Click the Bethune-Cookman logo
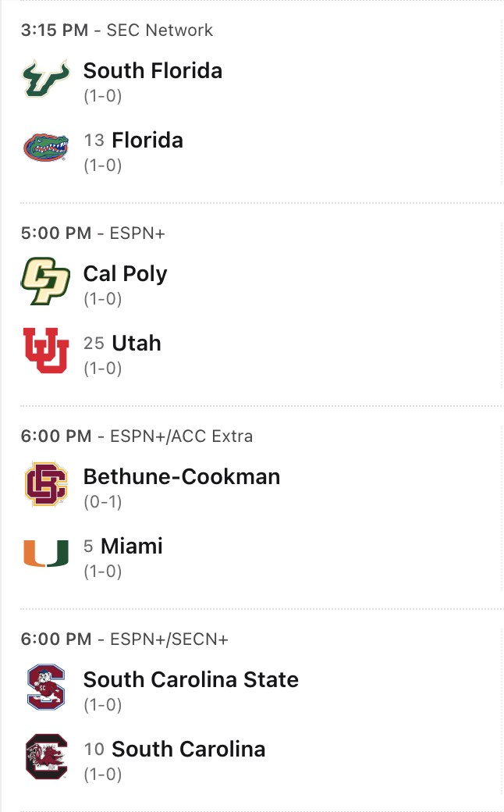This screenshot has width=504, height=812. point(46,484)
